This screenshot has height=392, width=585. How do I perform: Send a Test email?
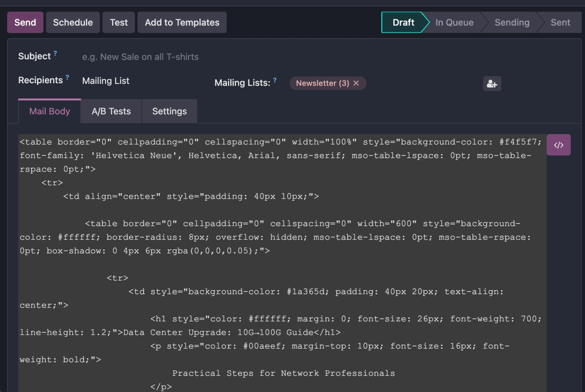(x=118, y=22)
